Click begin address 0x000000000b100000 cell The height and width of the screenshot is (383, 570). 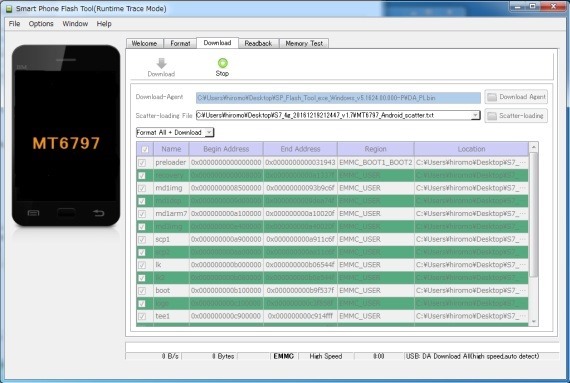tap(226, 291)
